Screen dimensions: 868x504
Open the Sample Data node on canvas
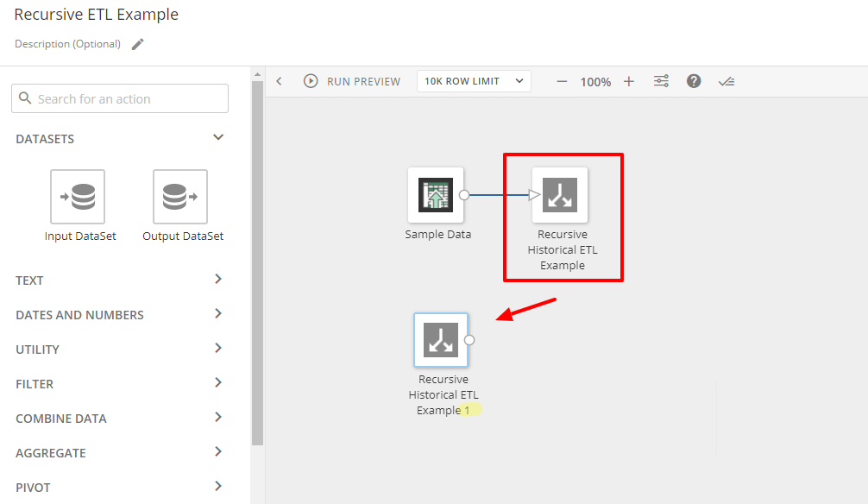pos(436,195)
